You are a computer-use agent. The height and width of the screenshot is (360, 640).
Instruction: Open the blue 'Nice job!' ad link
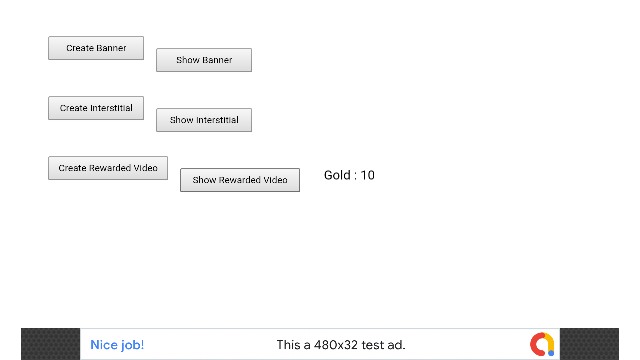pyautogui.click(x=117, y=345)
